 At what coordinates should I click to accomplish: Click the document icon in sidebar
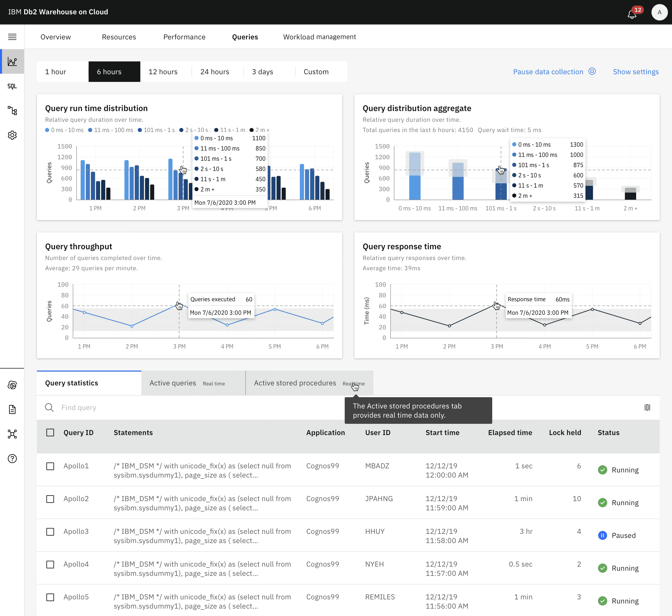12,409
